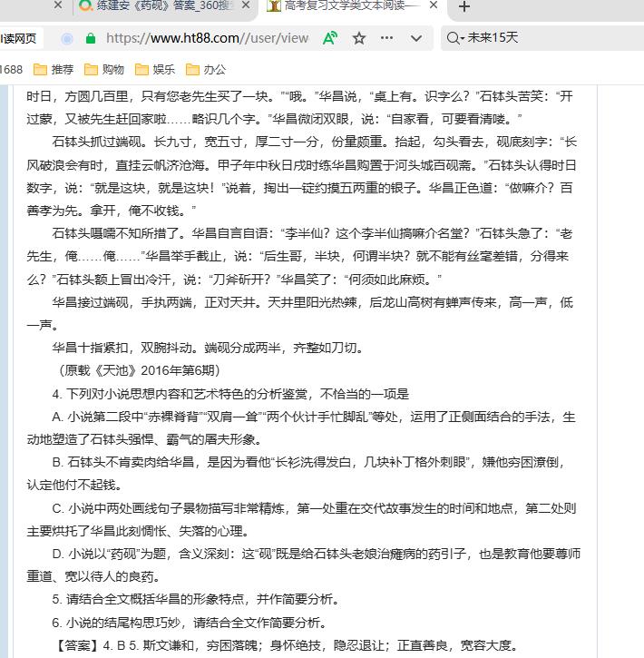Image resolution: width=644 pixels, height=658 pixels.
Task: Click the 360 search favicon on tab
Action: 85,5
